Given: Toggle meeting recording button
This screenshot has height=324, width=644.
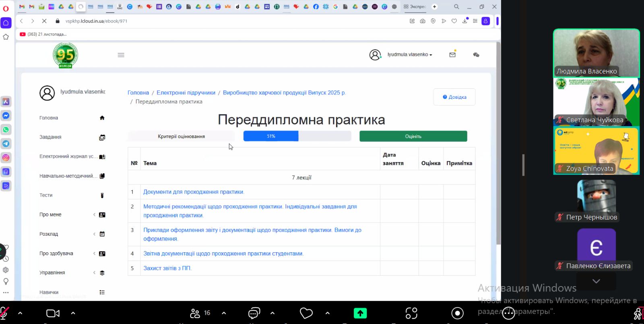Looking at the screenshot, I should (457, 313).
